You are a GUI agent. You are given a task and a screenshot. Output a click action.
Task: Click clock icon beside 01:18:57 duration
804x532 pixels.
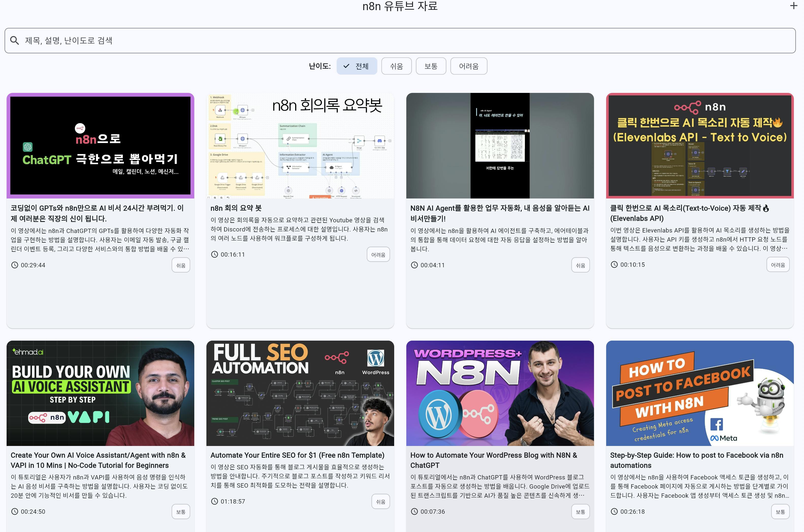point(215,501)
